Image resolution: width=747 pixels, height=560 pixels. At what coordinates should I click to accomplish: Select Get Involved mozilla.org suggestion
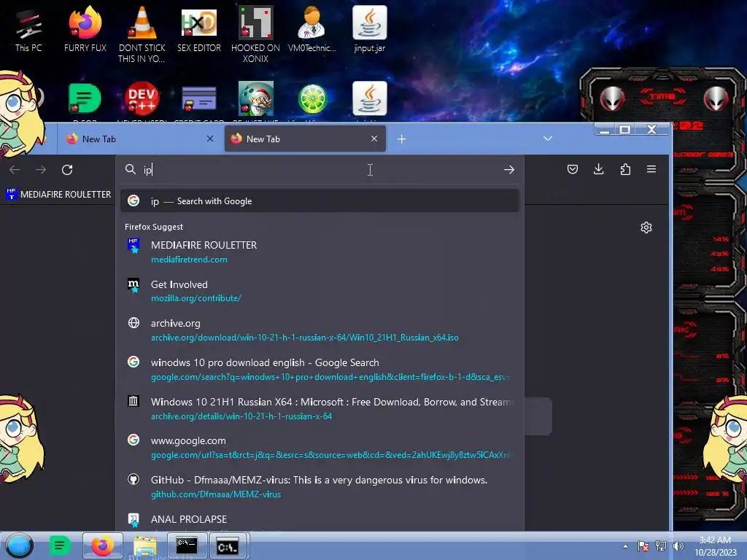pyautogui.click(x=320, y=291)
